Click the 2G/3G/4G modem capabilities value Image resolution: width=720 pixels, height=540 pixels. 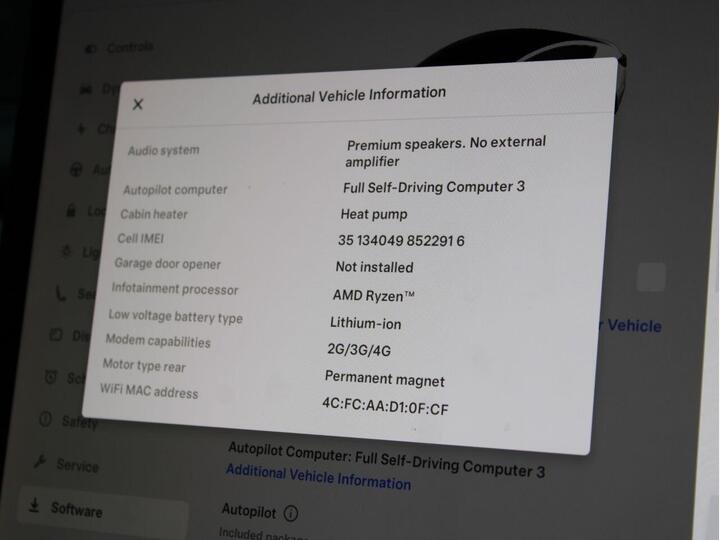click(359, 350)
